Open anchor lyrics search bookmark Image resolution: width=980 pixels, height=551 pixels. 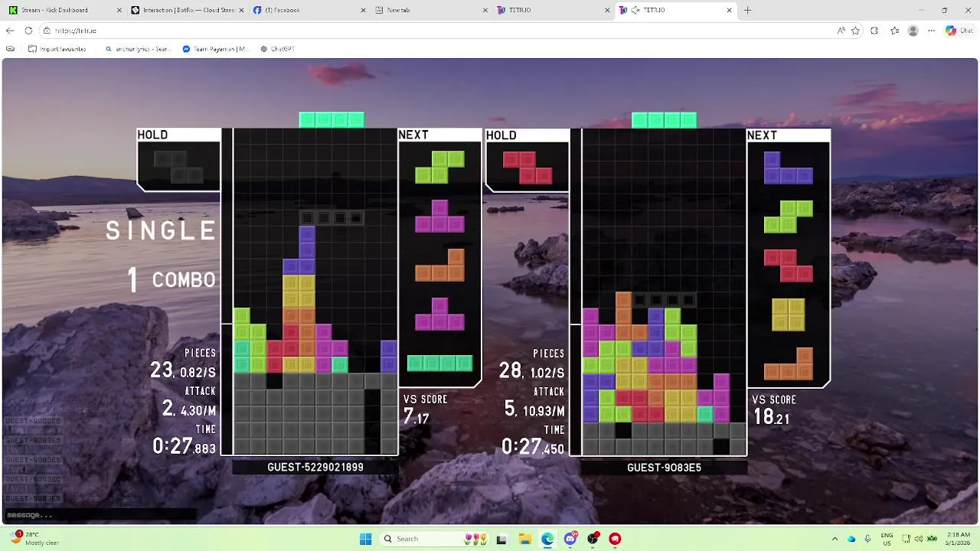pos(138,48)
